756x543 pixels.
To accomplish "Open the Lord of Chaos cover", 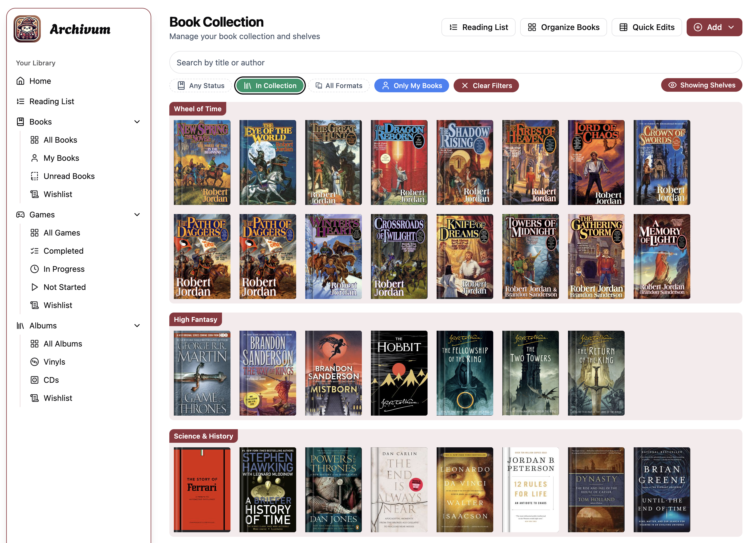I will (596, 163).
